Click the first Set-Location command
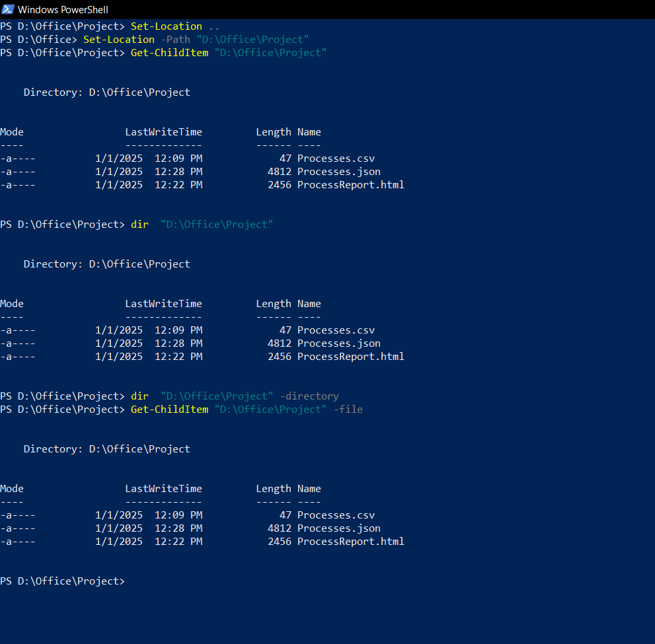 (166, 26)
